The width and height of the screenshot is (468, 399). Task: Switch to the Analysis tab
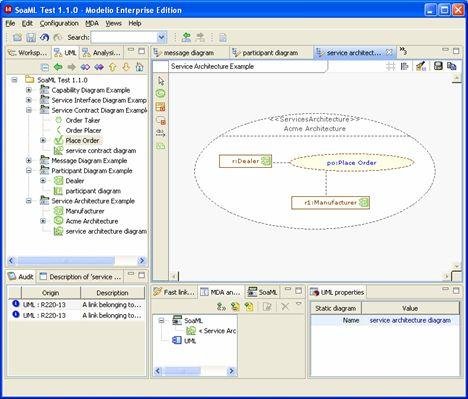102,53
